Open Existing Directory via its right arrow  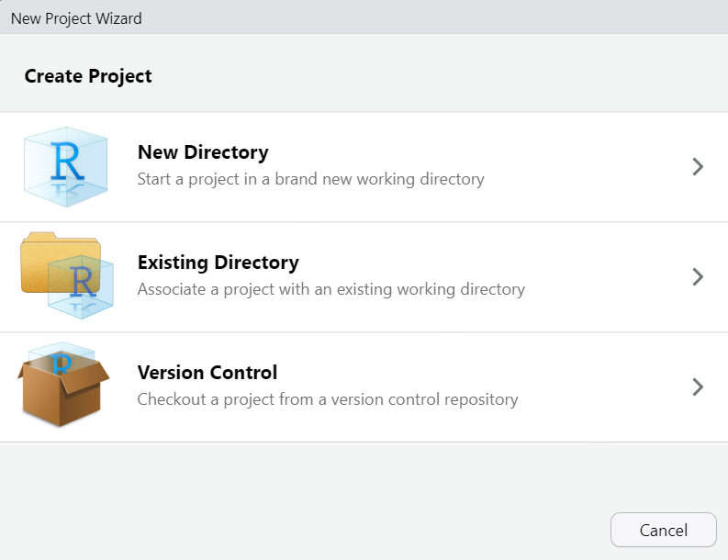coord(698,277)
